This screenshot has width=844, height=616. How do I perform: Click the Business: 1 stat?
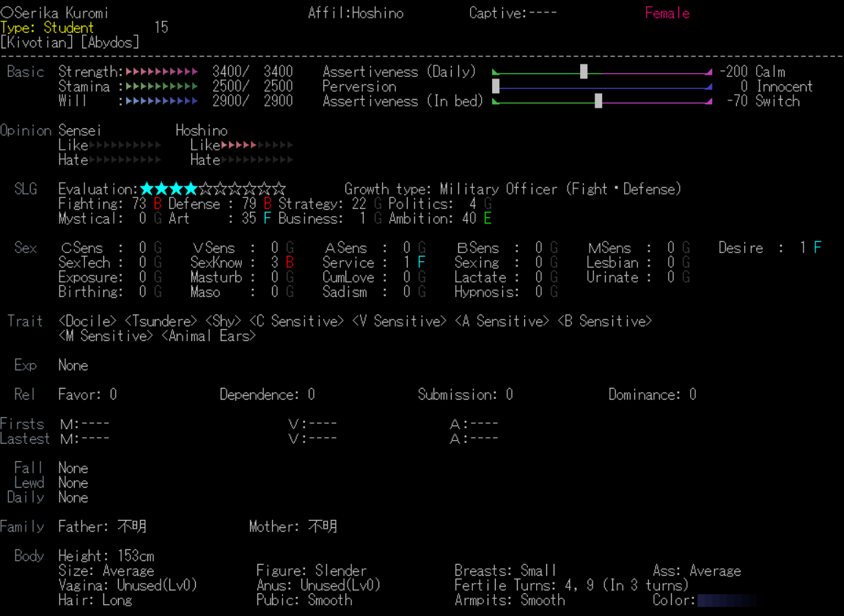point(330,219)
